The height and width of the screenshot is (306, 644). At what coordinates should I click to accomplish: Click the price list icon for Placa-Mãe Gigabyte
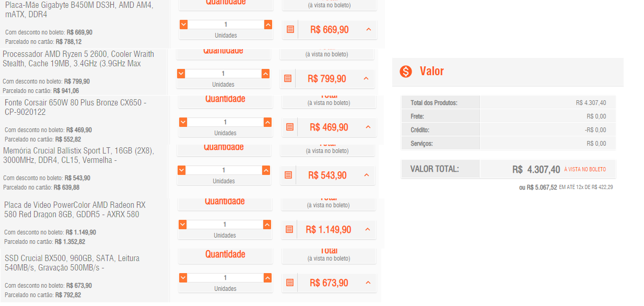[290, 30]
